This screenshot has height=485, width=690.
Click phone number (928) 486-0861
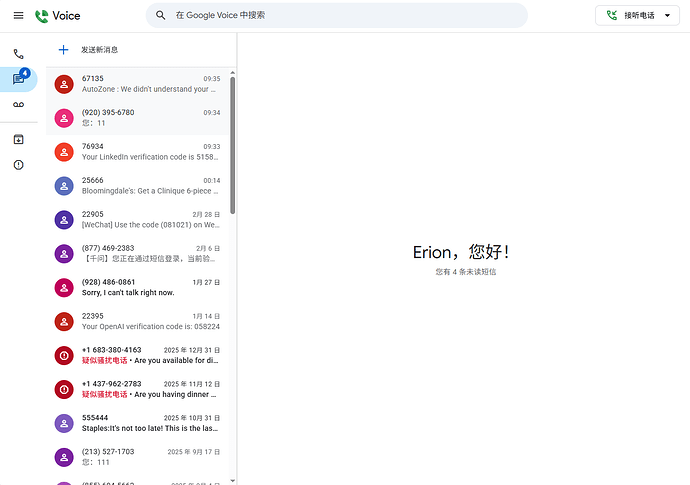pyautogui.click(x=108, y=282)
